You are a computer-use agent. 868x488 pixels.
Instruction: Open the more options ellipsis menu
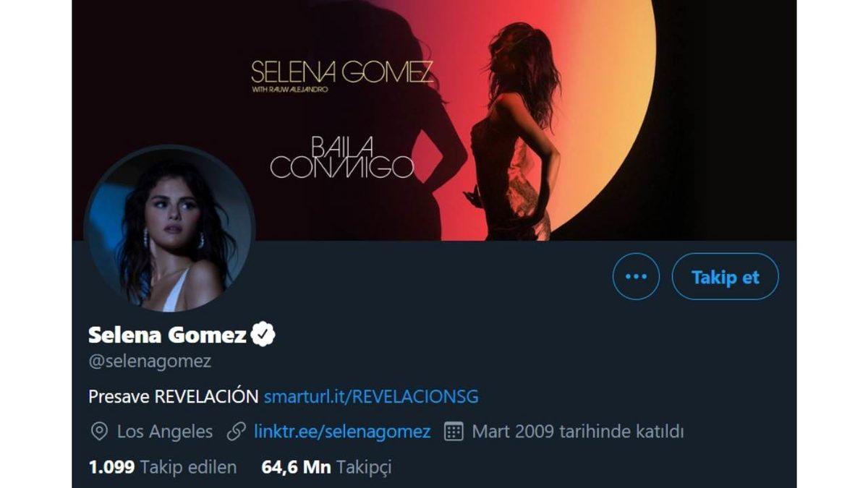pyautogui.click(x=634, y=275)
